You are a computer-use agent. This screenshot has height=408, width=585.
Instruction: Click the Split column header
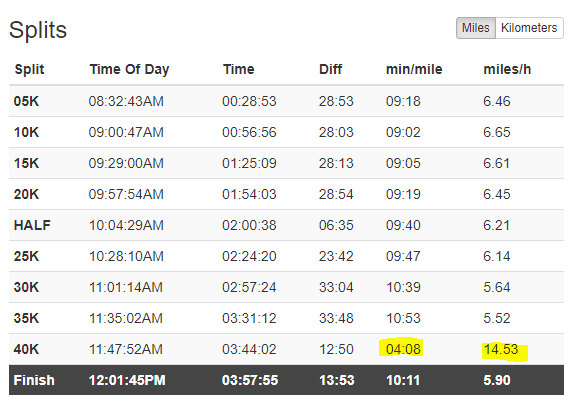click(x=29, y=69)
